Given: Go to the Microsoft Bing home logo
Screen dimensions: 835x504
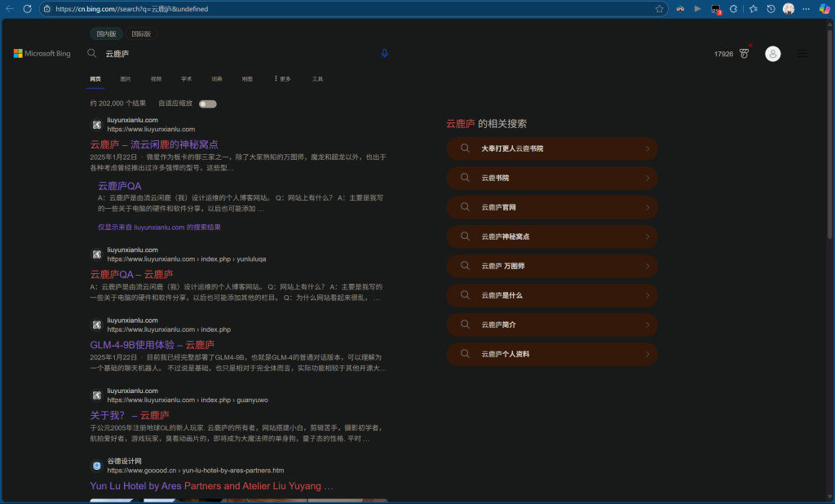Looking at the screenshot, I should pyautogui.click(x=42, y=53).
